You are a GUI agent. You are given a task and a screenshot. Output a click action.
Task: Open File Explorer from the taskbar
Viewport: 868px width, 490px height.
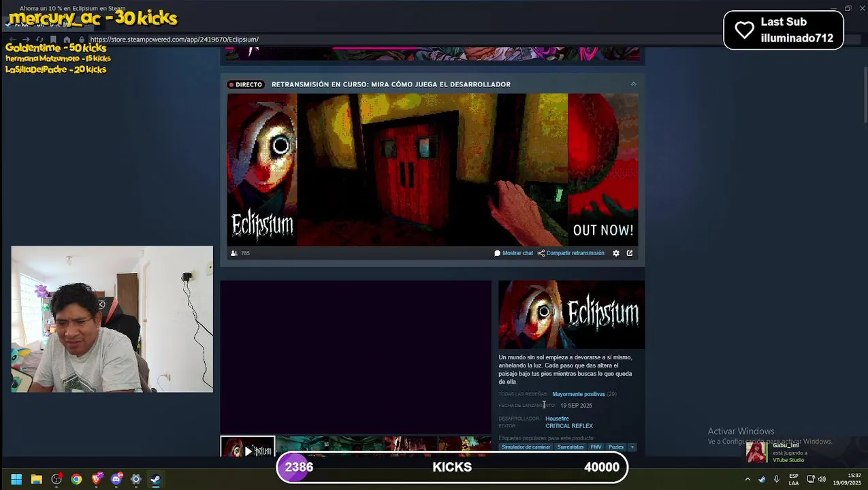[x=37, y=479]
